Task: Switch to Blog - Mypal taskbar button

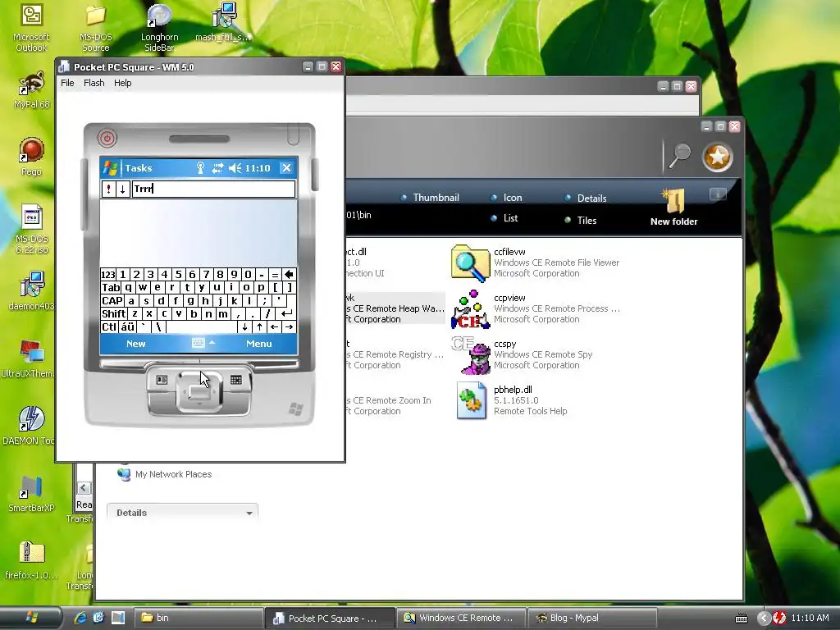Action: click(592, 618)
